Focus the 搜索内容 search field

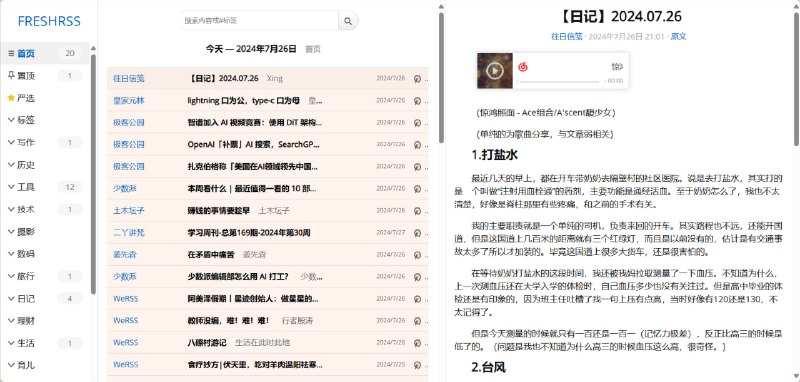coord(258,21)
